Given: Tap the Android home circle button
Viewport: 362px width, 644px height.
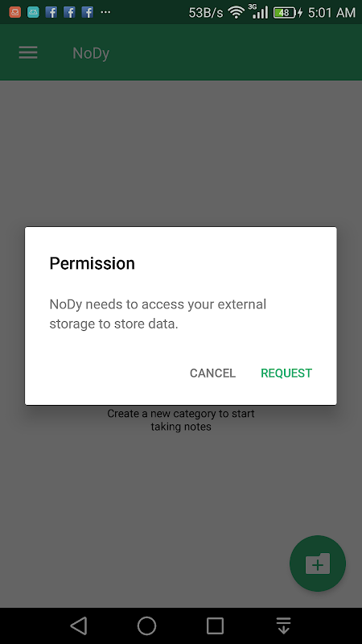Looking at the screenshot, I should tap(147, 626).
